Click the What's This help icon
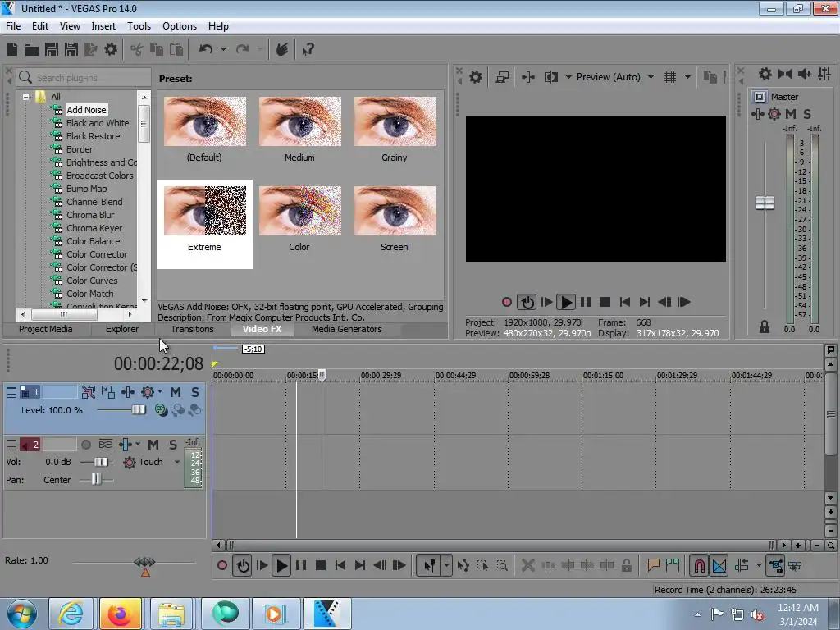The height and width of the screenshot is (630, 840). [308, 50]
